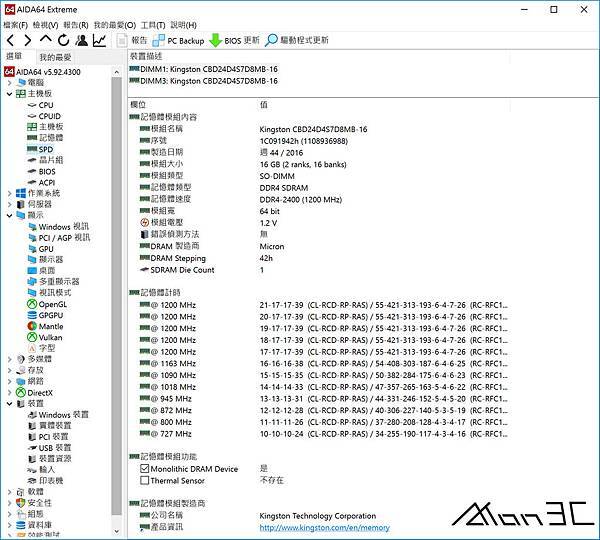
Task: Open the 檔案(F) menu
Action: click(x=15, y=25)
